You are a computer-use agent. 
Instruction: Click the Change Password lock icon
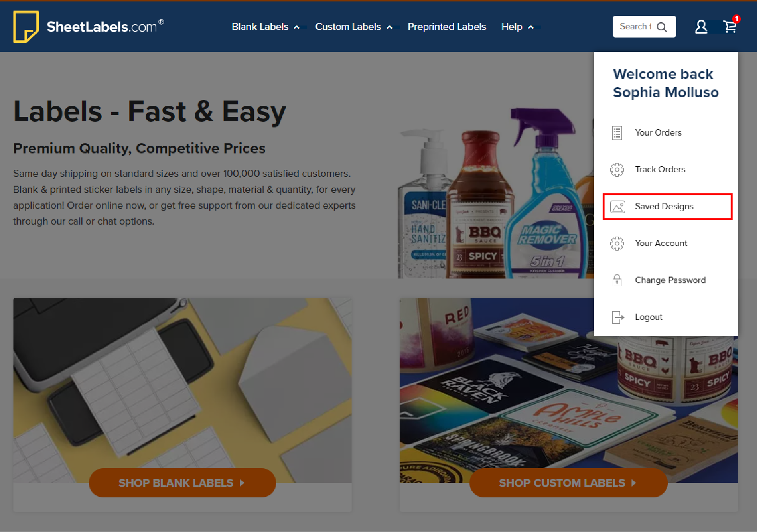coord(617,280)
